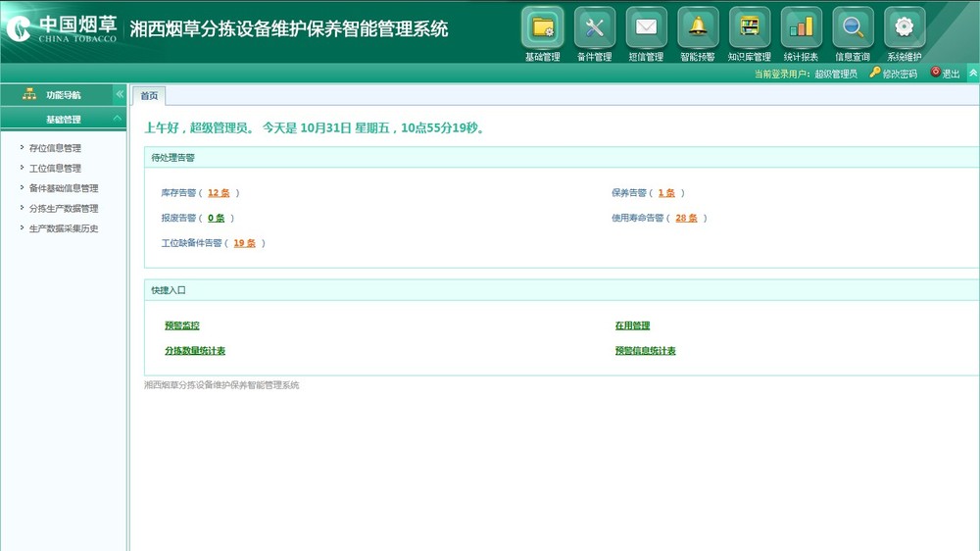Open the 28条 使用寿命告警 link
This screenshot has width=980, height=551.
[x=686, y=218]
